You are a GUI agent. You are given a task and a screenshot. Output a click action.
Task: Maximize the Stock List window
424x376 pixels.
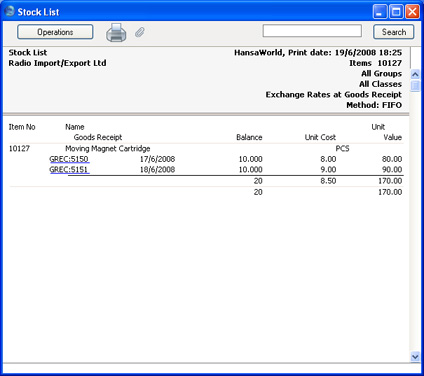(x=396, y=12)
